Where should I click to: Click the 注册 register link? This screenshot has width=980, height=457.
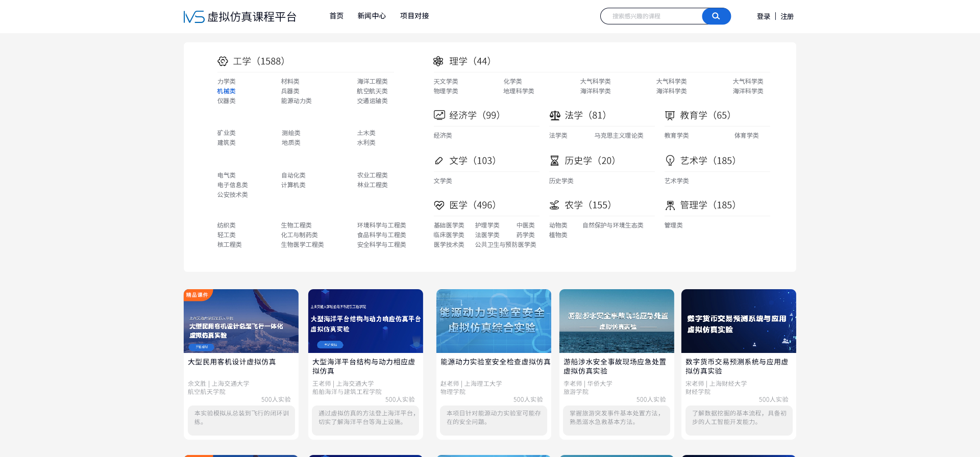(787, 16)
